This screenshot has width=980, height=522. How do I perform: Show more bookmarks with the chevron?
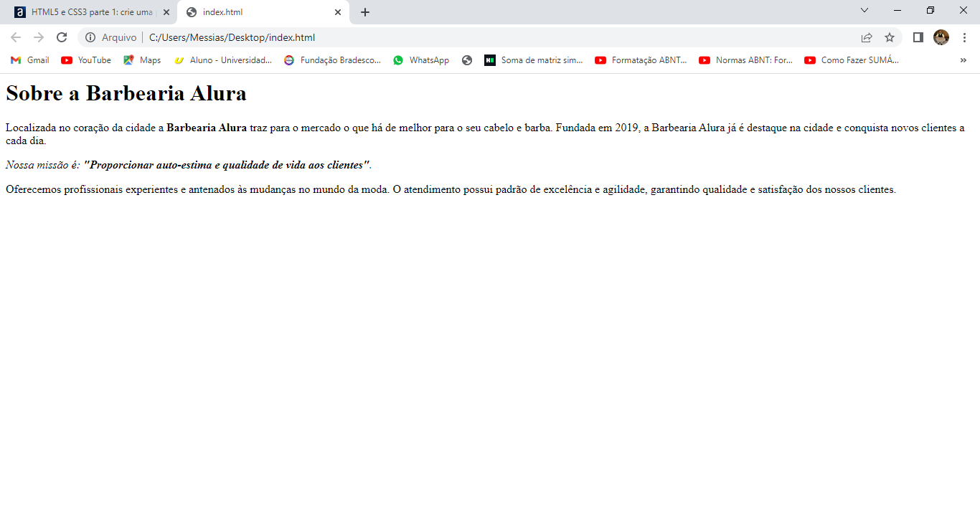pos(963,60)
